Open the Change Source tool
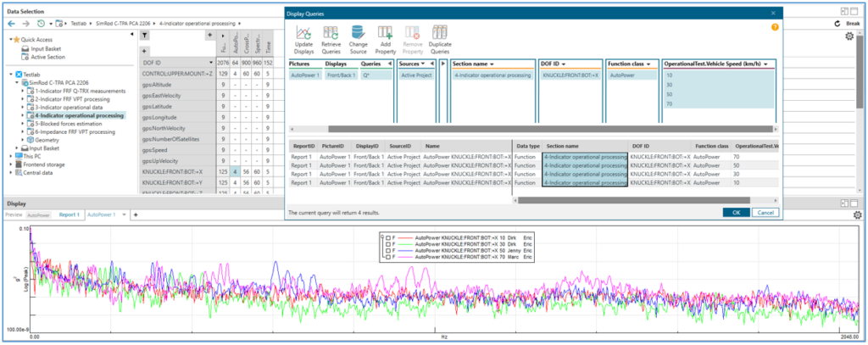This screenshot has width=868, height=345. pyautogui.click(x=358, y=33)
